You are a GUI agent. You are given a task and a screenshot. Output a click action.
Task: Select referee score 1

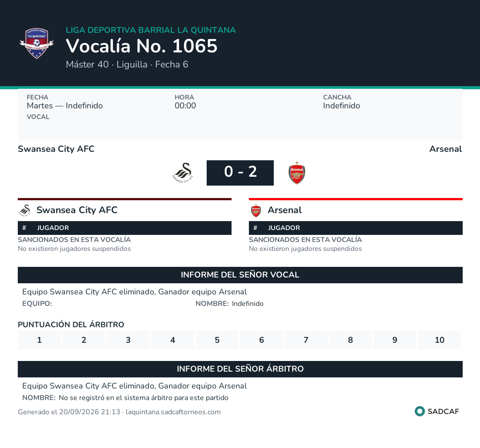39,340
